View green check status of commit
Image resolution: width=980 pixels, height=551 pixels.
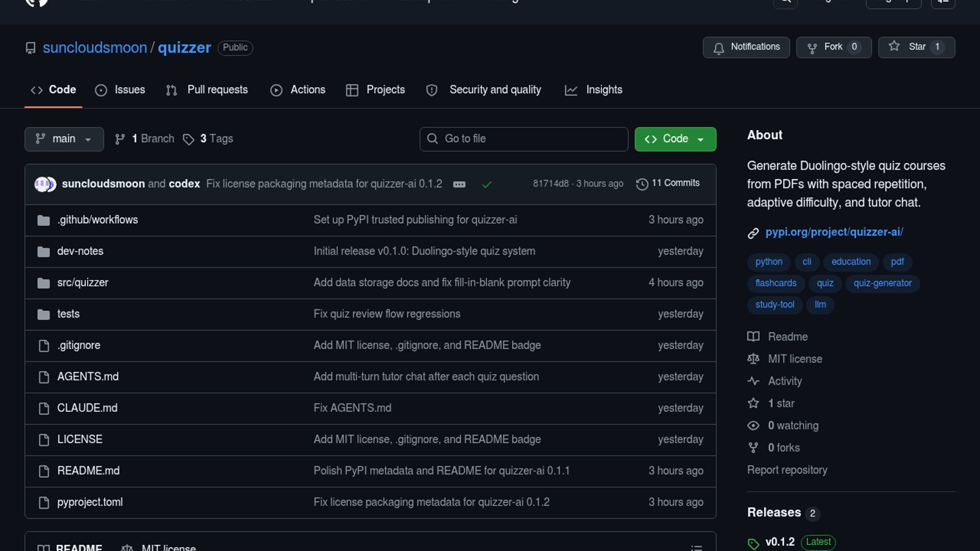486,184
